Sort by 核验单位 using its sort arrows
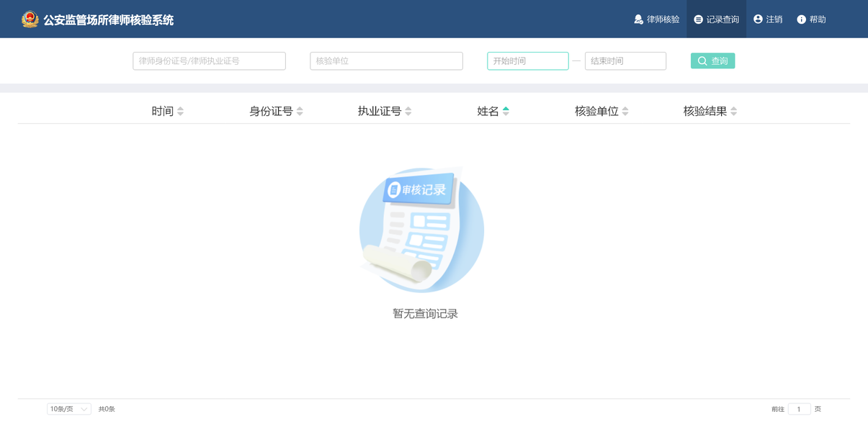The width and height of the screenshot is (868, 432). click(625, 111)
